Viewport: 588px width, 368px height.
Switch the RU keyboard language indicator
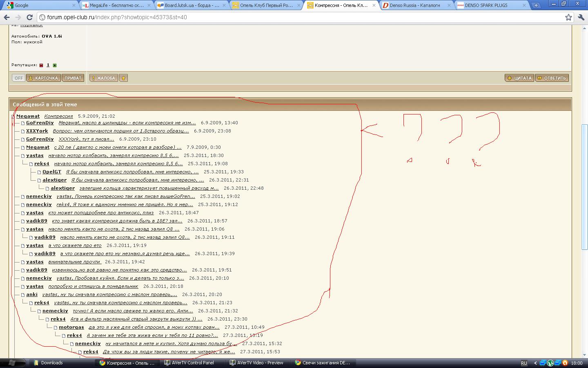point(524,363)
